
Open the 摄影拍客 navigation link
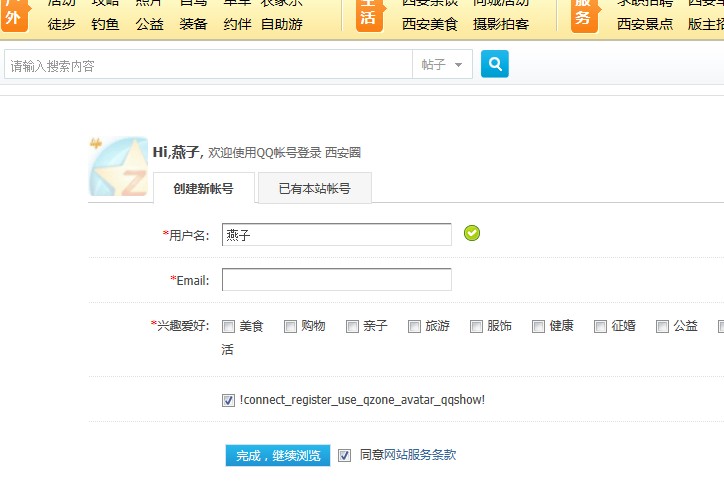point(501,24)
